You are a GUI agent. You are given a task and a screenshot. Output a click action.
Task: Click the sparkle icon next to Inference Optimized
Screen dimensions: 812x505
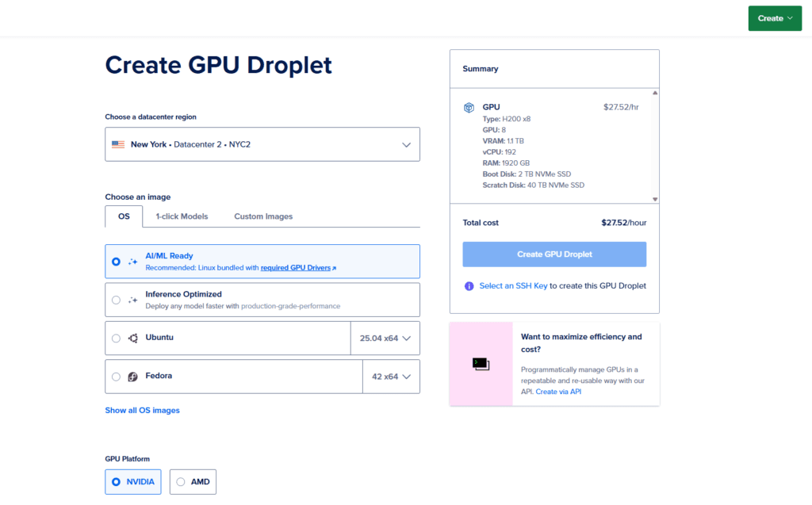coord(133,300)
